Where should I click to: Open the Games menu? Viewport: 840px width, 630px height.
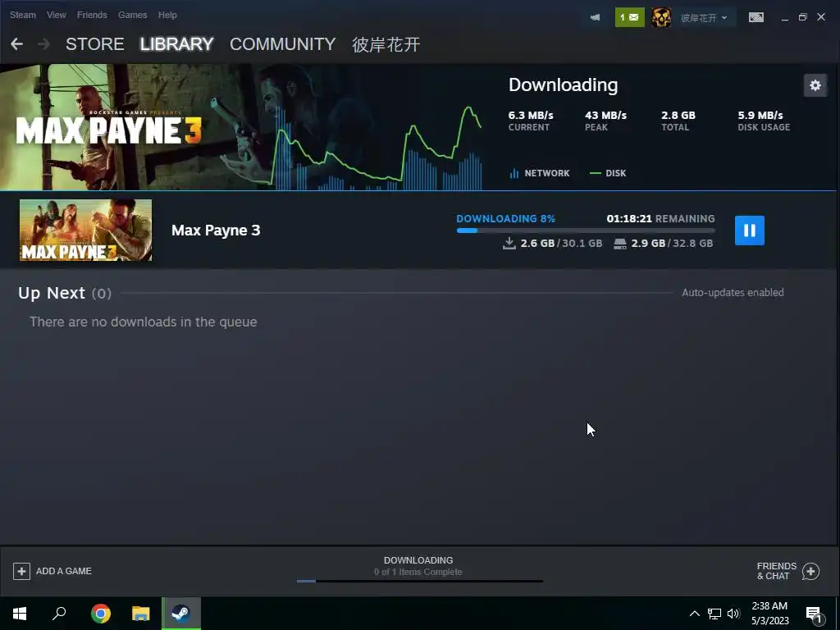[x=132, y=15]
